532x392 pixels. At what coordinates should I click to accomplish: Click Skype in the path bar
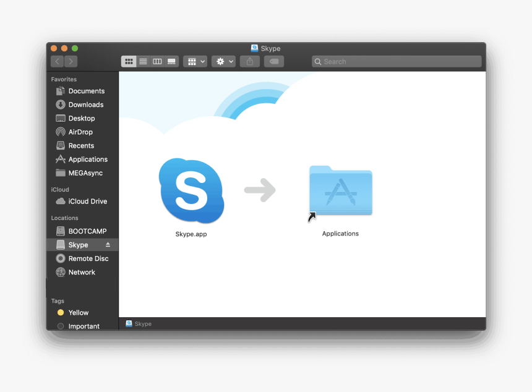tap(139, 324)
